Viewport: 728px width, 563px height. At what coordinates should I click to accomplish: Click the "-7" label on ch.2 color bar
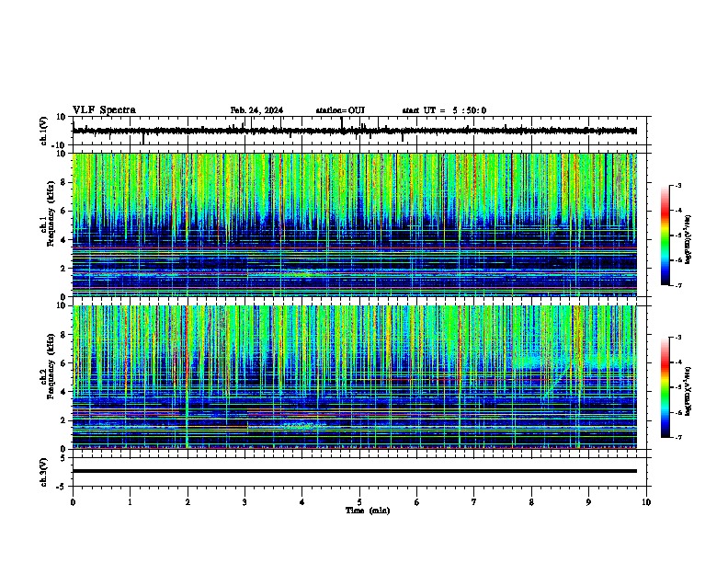click(677, 437)
